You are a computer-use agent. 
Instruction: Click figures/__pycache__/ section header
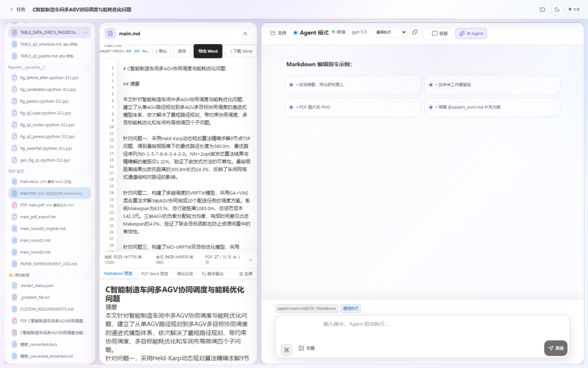(x=26, y=67)
